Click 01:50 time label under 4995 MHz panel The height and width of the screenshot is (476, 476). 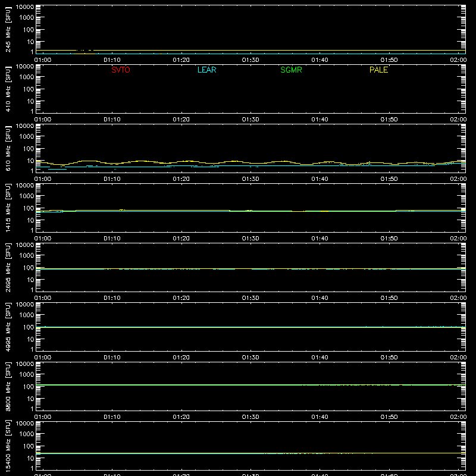389,358
